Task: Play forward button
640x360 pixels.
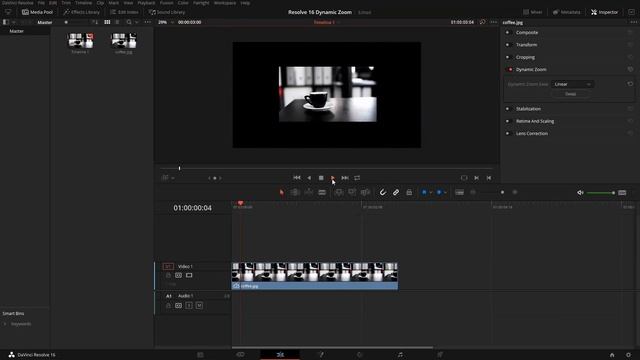Action: point(333,178)
